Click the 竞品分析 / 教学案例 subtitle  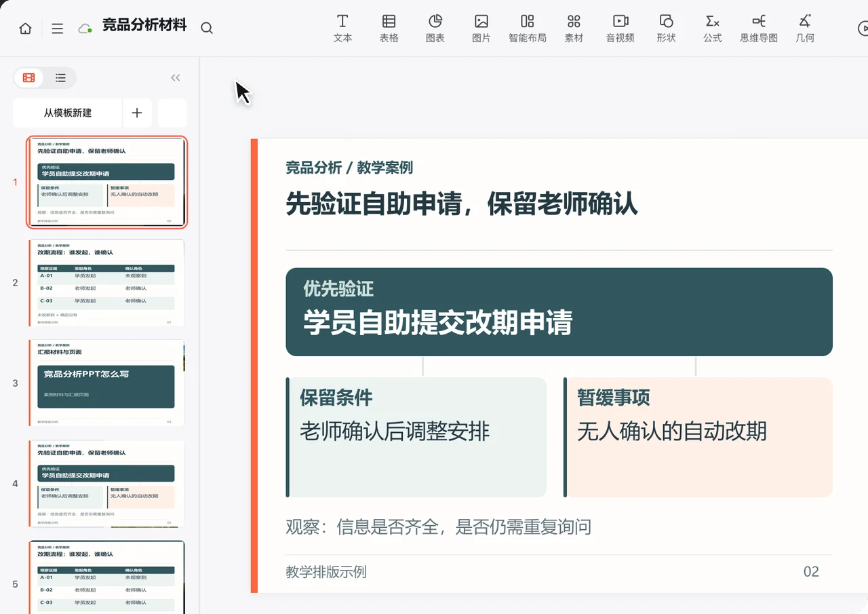click(x=349, y=168)
